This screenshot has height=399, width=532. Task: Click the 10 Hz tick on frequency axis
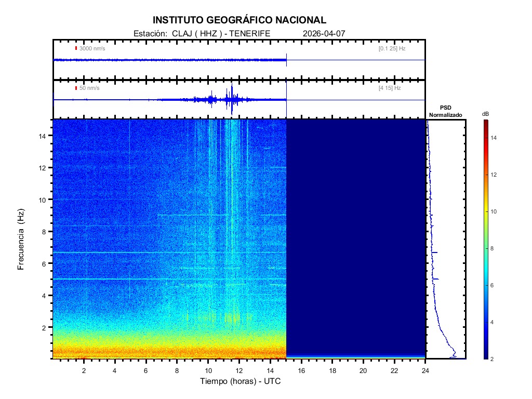[44, 199]
